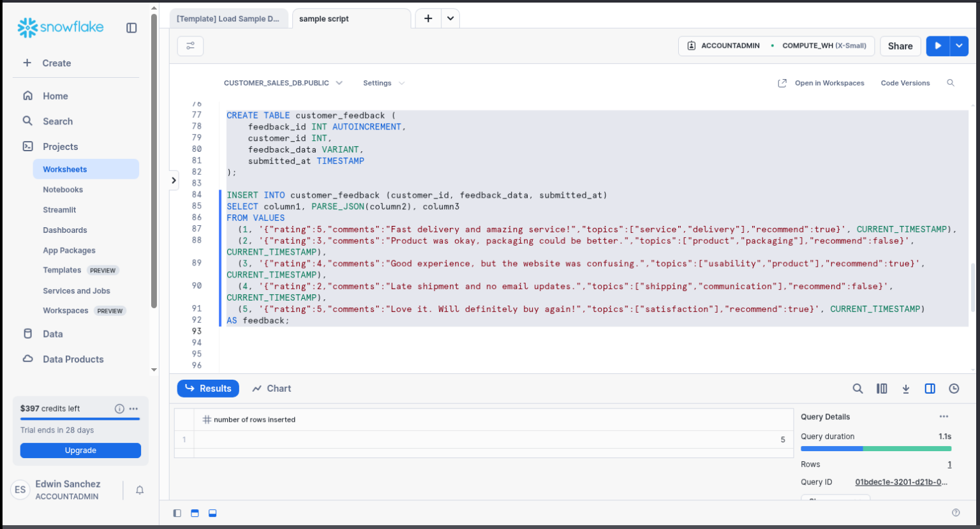Switch to the Load Sample Data template tab
This screenshot has width=980, height=529.
tap(228, 19)
